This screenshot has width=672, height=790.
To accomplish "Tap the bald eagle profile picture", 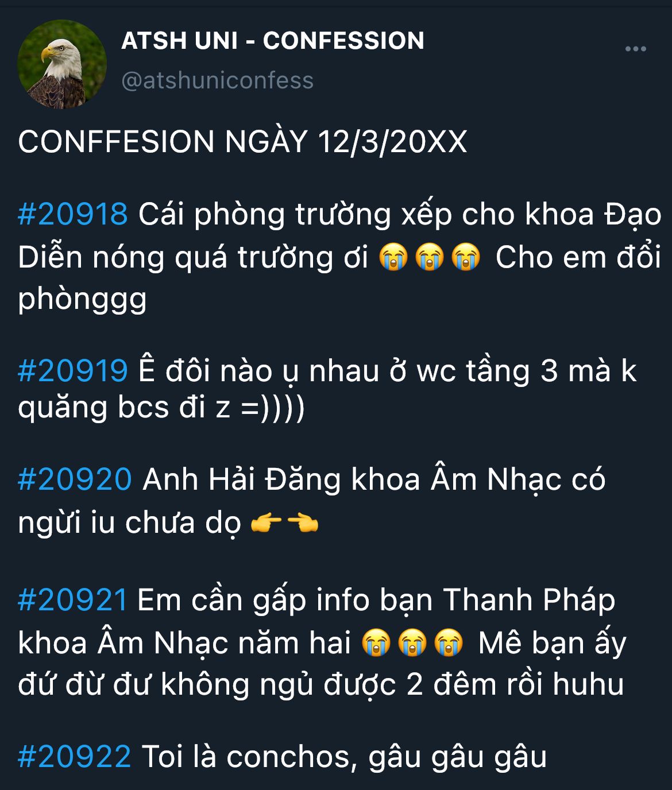I will [62, 64].
